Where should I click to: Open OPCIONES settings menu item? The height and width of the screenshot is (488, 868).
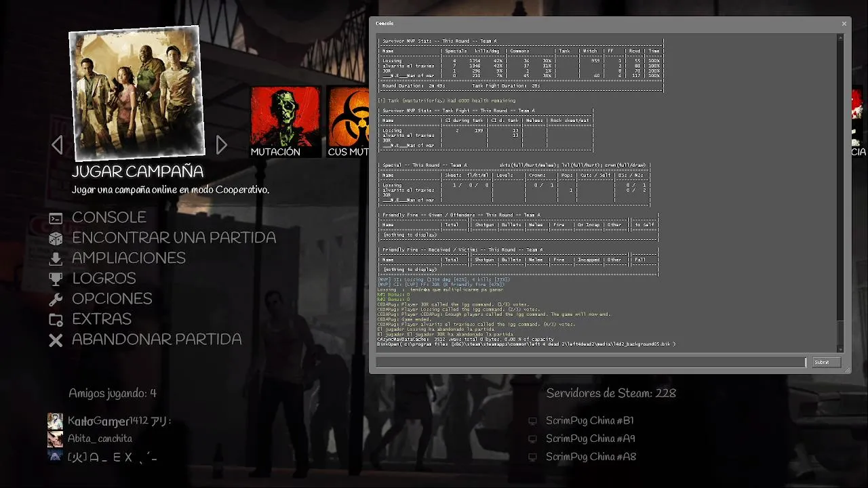pos(112,299)
